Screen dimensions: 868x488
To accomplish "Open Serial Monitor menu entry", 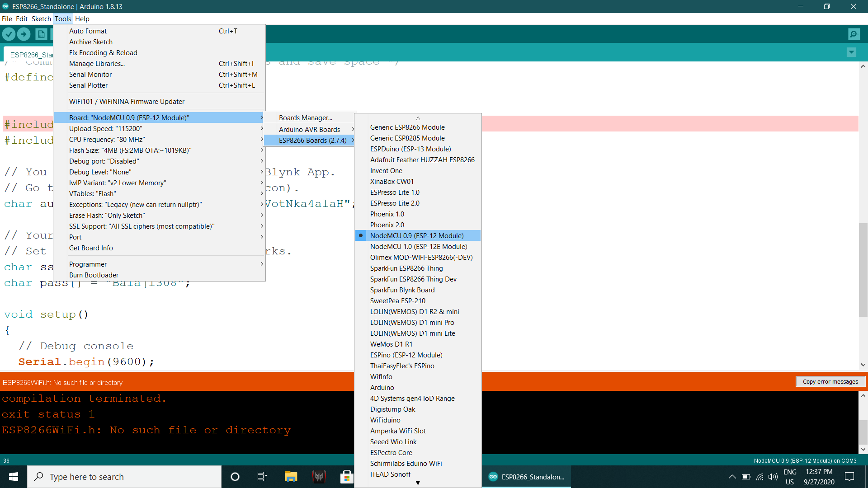I will click(159, 75).
